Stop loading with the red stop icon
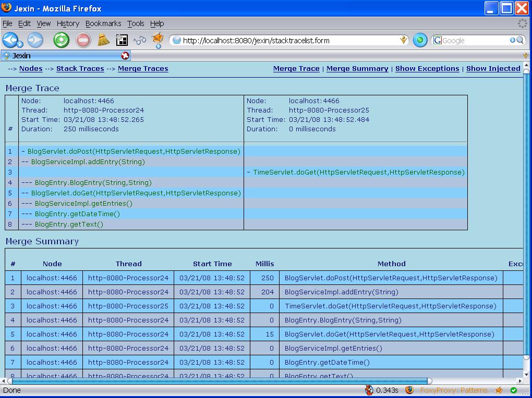Screen dimensions: 532x398 [x=83, y=40]
